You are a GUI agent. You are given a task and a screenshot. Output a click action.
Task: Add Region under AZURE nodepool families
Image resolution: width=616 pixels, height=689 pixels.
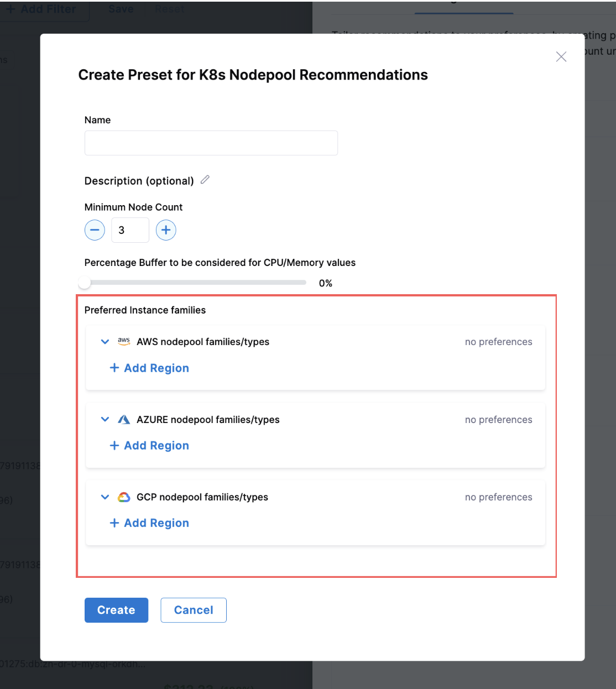point(150,446)
